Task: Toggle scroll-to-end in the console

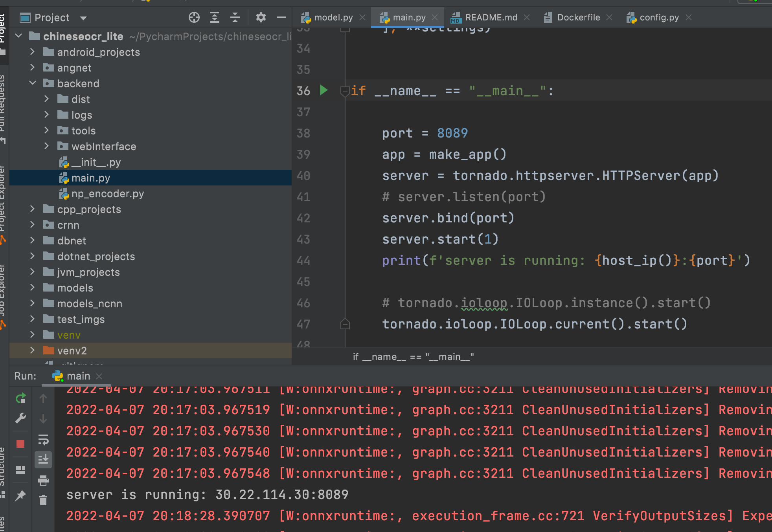Action: (43, 458)
